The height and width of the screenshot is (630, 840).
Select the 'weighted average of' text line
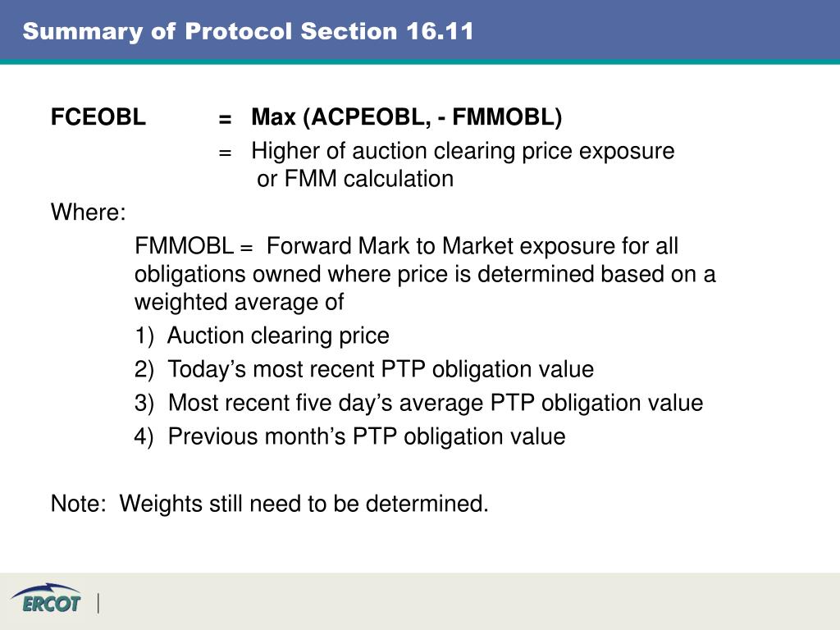pos(239,302)
